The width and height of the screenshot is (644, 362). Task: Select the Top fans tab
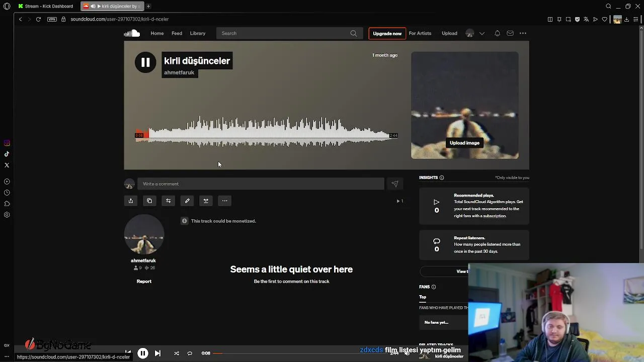coord(423,297)
